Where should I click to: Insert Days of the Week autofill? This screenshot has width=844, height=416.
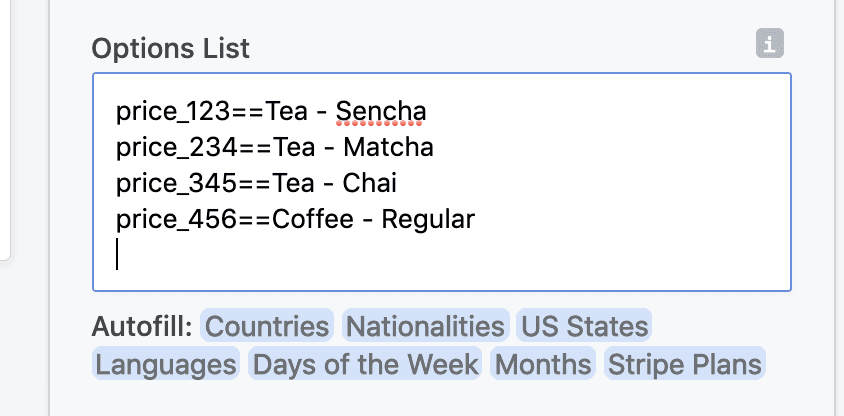[365, 364]
